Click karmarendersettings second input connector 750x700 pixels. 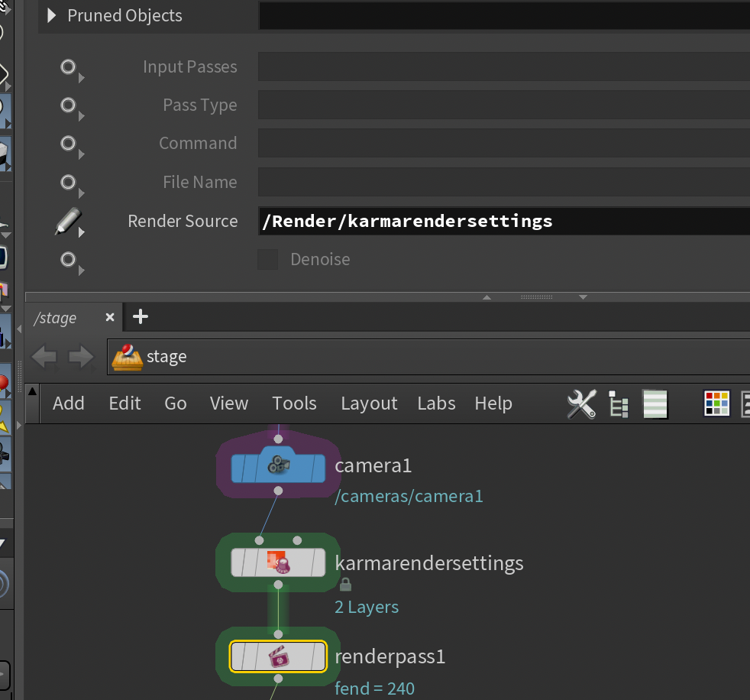click(x=297, y=541)
